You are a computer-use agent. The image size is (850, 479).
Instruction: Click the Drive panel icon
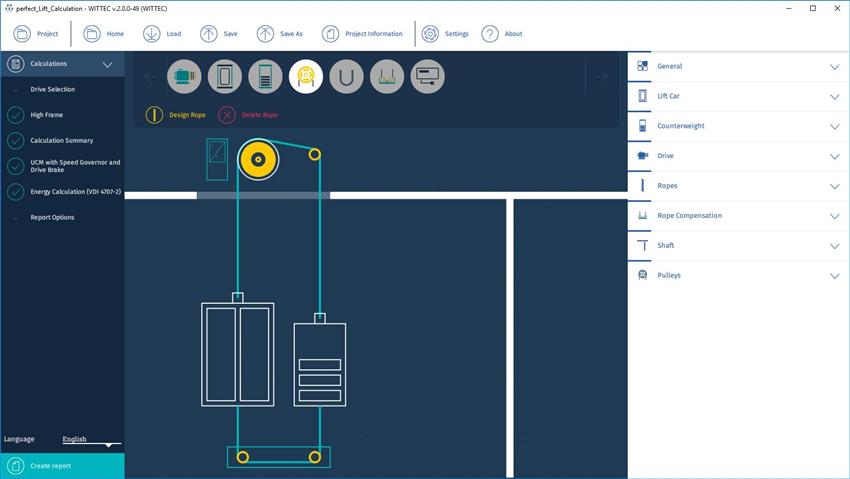[x=642, y=156]
